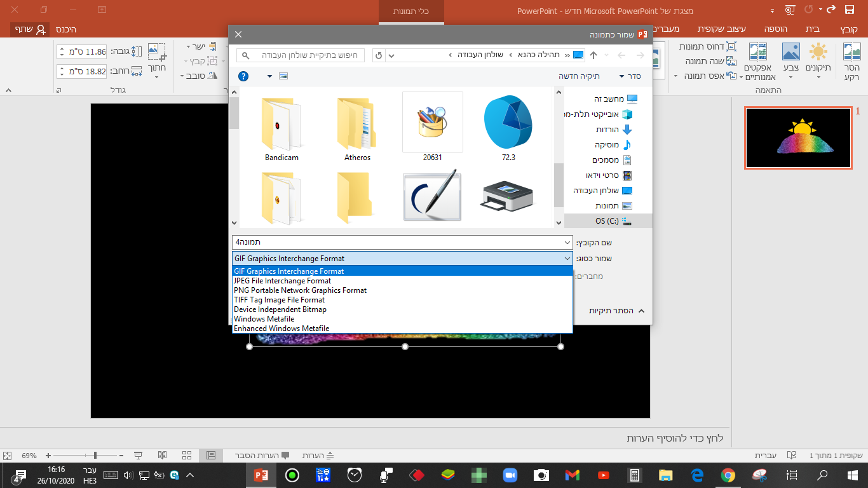
Task: Open Gmail from the taskbar
Action: (x=572, y=475)
